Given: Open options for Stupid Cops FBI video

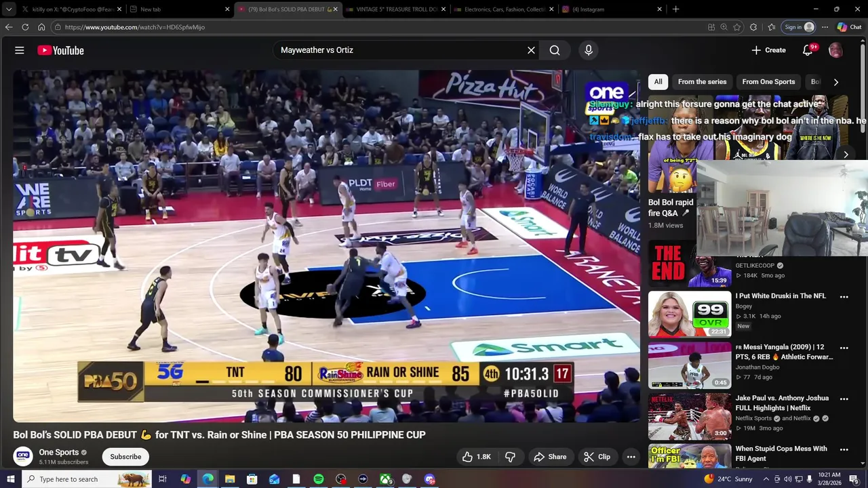Looking at the screenshot, I should coord(844,449).
